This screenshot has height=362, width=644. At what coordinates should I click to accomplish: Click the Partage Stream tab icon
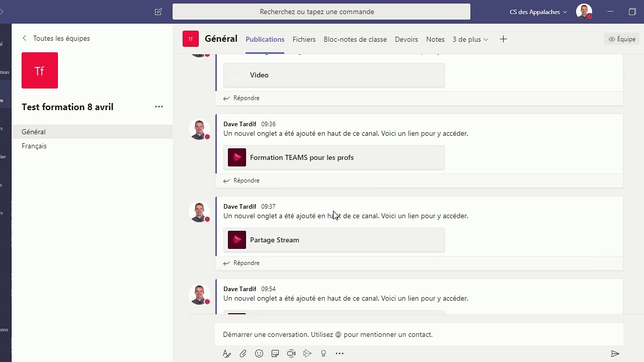click(237, 240)
